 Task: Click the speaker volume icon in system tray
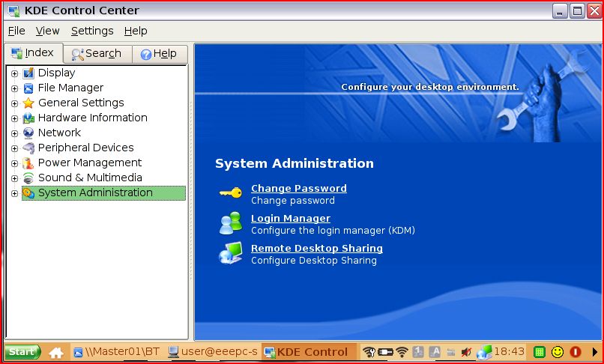point(466,352)
